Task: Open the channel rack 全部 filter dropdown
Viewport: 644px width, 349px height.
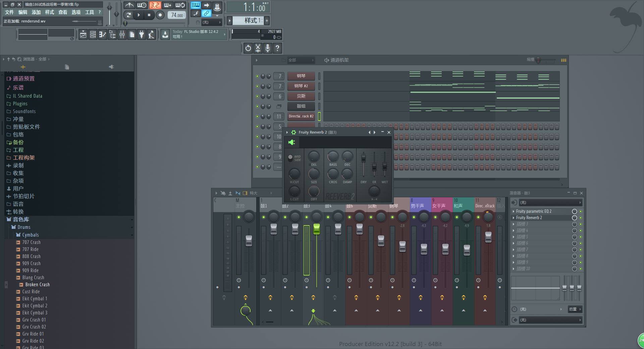Action: (x=301, y=60)
